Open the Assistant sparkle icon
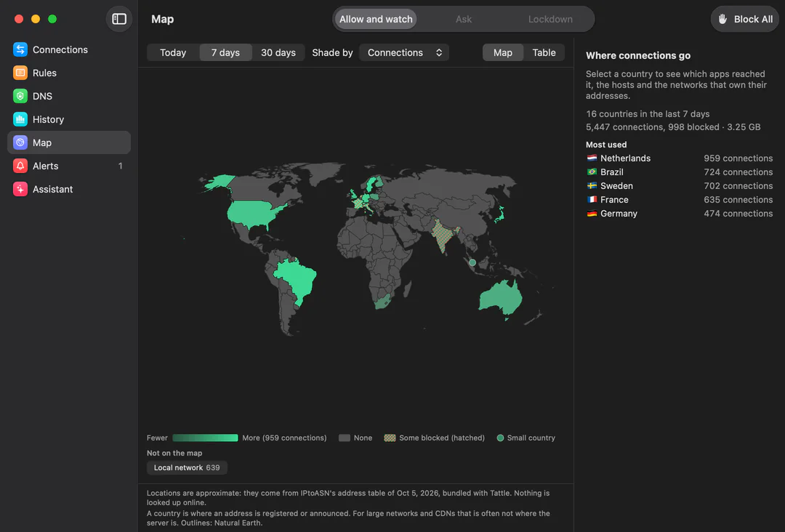The image size is (785, 532). pyautogui.click(x=20, y=189)
